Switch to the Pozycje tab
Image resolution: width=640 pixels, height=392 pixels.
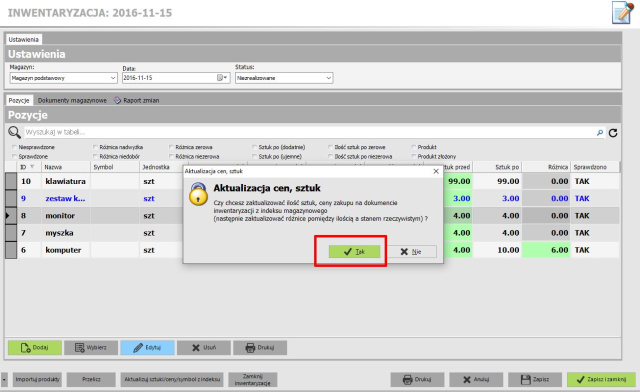19,100
